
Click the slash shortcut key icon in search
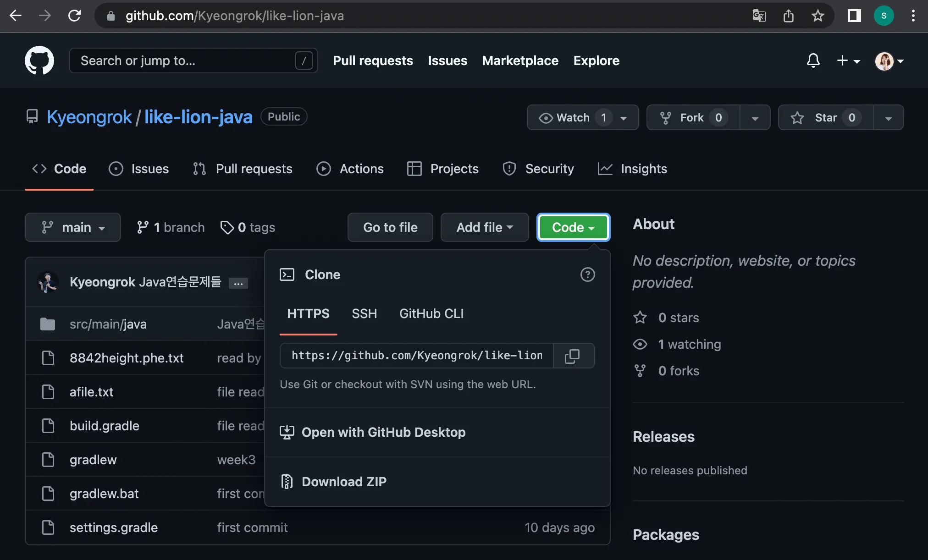pos(304,60)
